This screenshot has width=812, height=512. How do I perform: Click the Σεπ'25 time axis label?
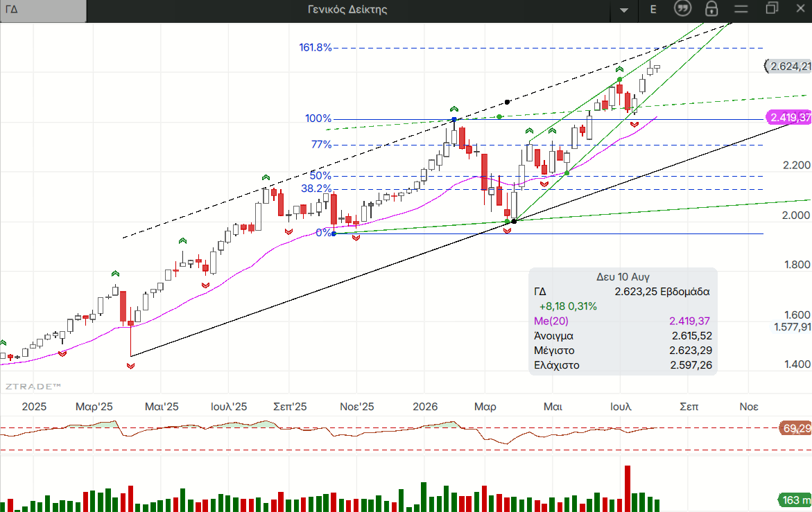tap(290, 407)
